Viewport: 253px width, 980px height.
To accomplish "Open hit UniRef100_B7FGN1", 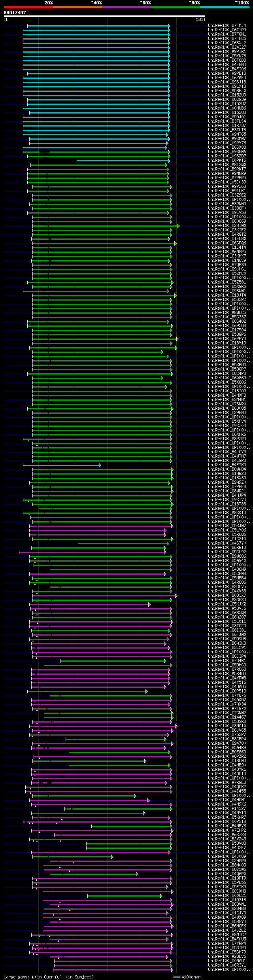I will coord(227,34).
